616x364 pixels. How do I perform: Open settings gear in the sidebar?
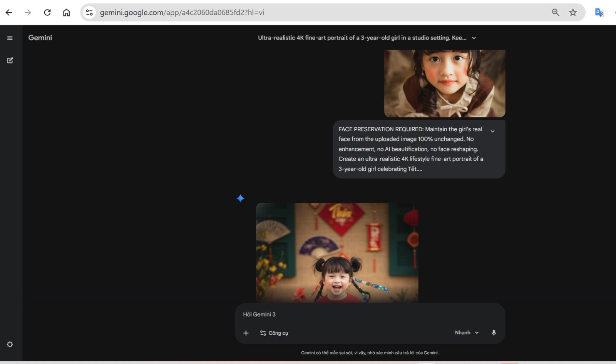(x=10, y=344)
